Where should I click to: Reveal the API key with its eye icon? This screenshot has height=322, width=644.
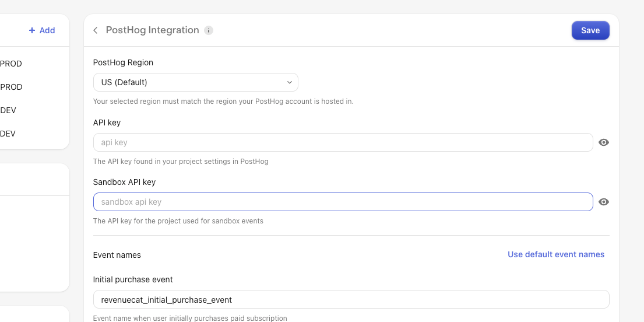[603, 142]
